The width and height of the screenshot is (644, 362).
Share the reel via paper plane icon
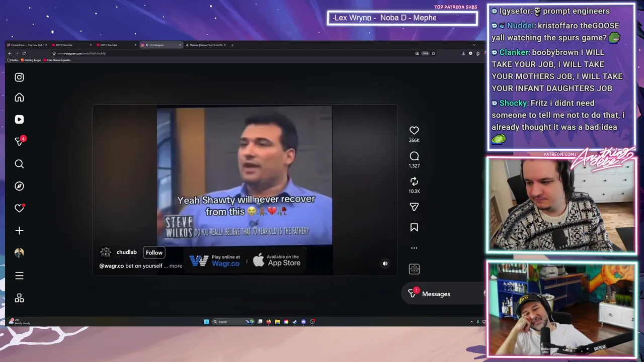point(414,207)
